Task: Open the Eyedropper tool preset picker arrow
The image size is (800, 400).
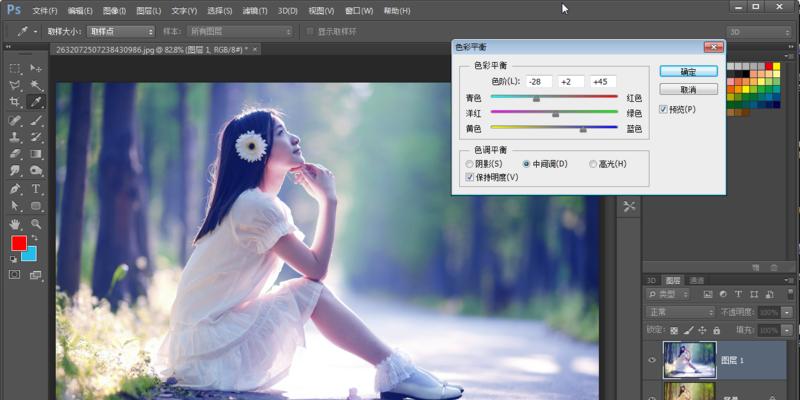Action: pos(35,32)
